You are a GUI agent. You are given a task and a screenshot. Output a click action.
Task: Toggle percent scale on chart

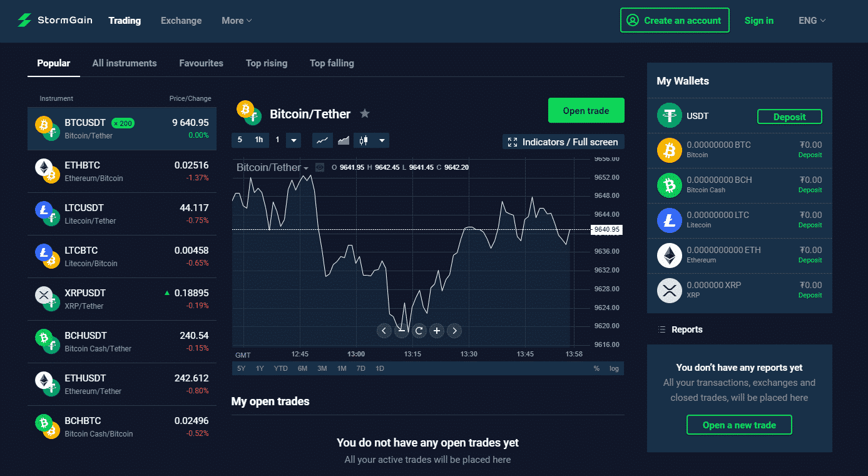[596, 368]
